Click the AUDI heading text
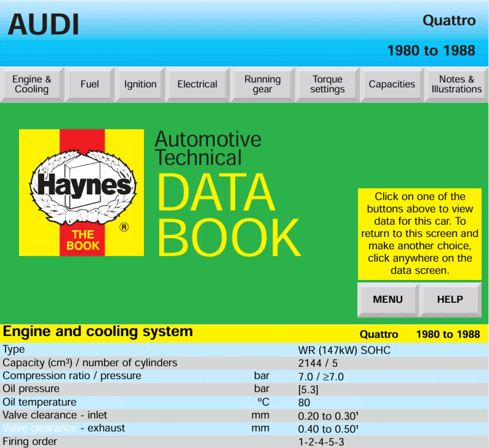 coord(43,25)
